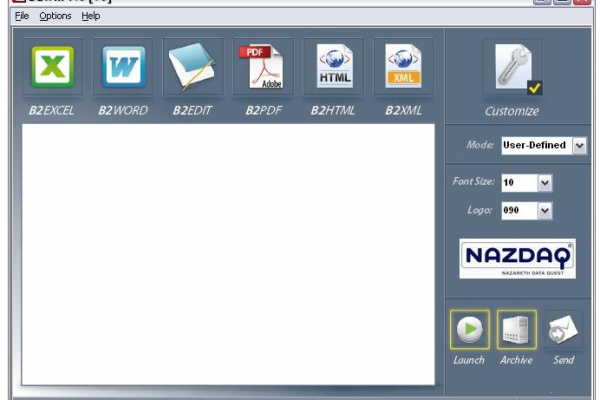Click the B2WORD text label

point(123,111)
